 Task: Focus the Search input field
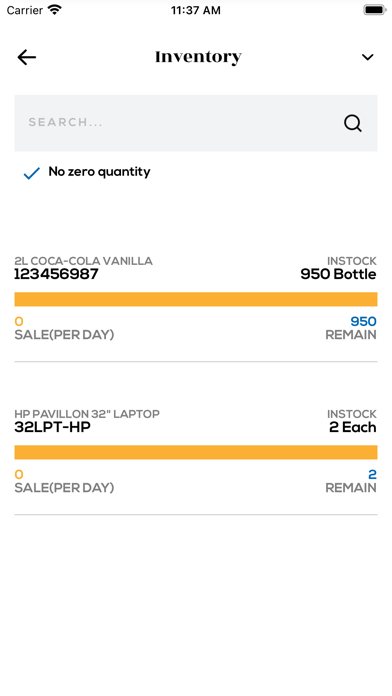(196, 123)
